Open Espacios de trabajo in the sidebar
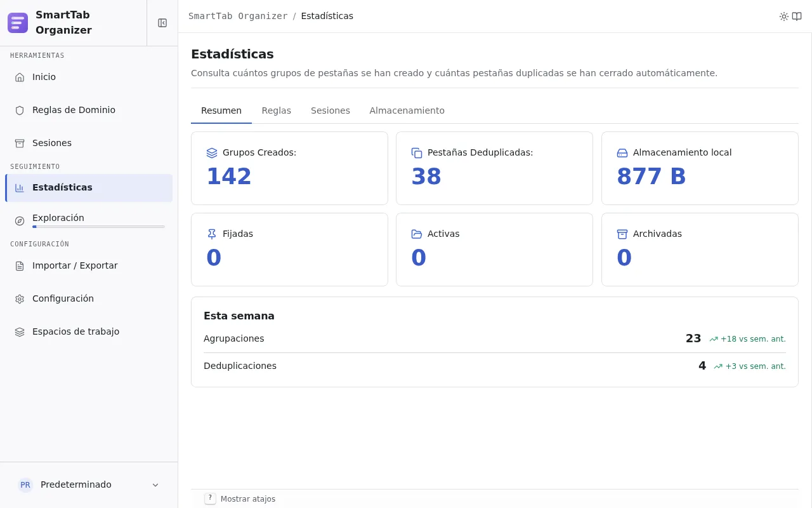Image resolution: width=812 pixels, height=508 pixels. (89, 331)
